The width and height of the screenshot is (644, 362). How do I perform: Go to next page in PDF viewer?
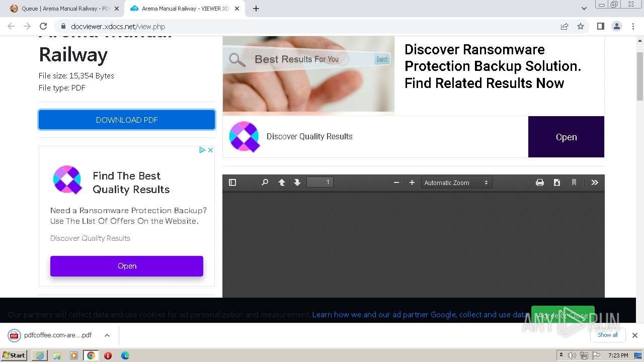pyautogui.click(x=297, y=183)
